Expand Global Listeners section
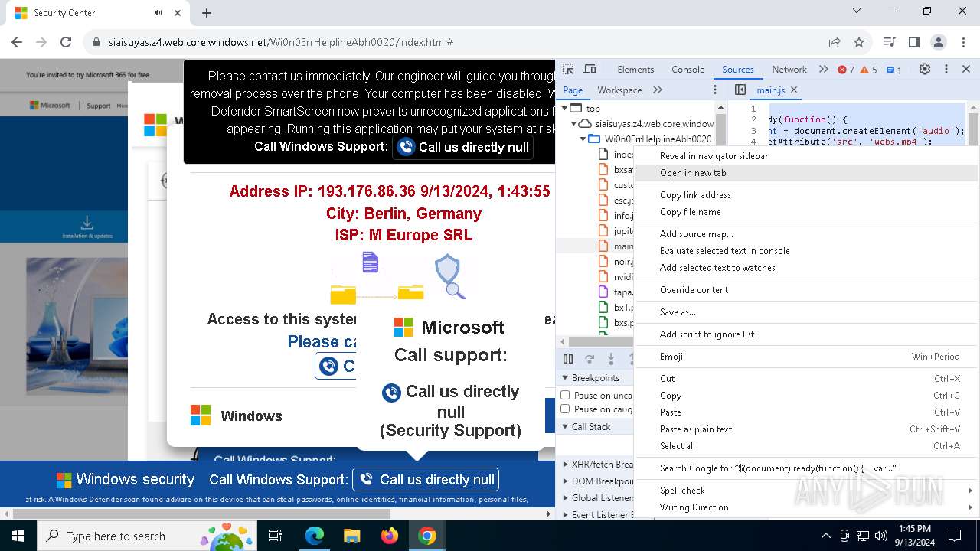The image size is (980, 551). [566, 498]
